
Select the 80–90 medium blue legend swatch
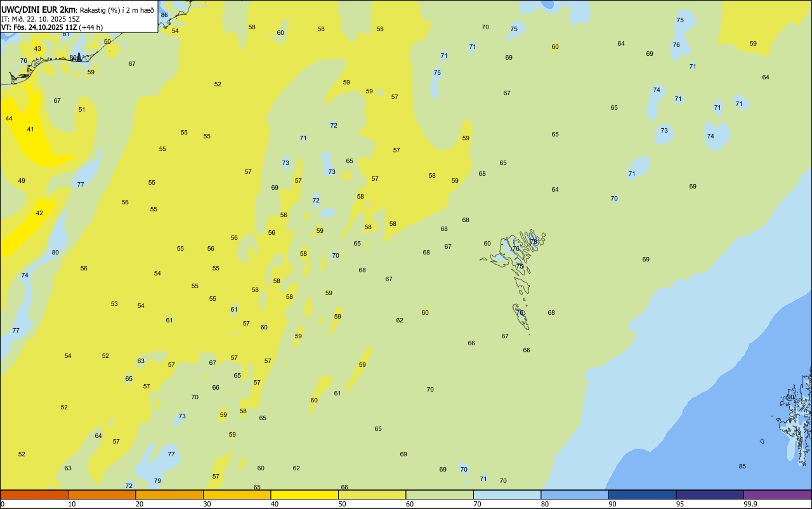click(575, 494)
